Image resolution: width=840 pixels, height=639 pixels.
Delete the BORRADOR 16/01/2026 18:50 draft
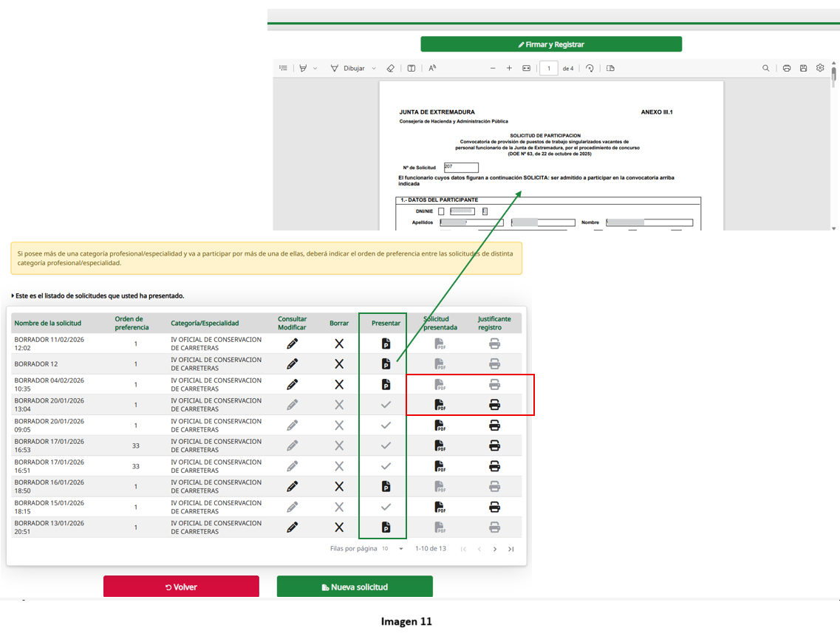click(339, 487)
